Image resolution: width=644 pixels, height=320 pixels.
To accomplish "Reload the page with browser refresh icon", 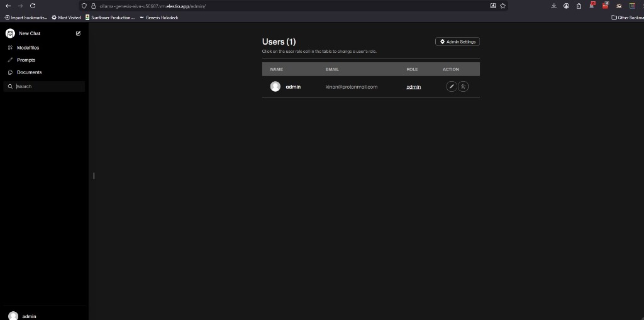I will click(33, 6).
